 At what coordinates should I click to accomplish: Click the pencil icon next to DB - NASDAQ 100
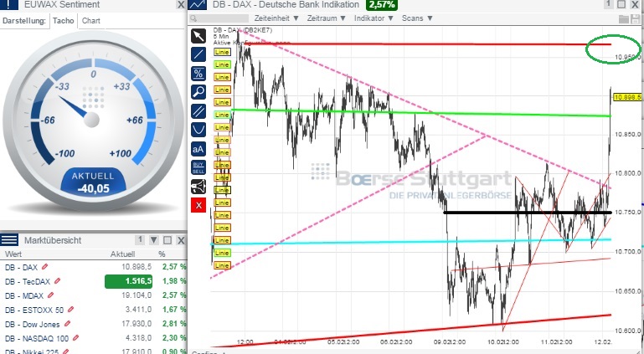76,338
